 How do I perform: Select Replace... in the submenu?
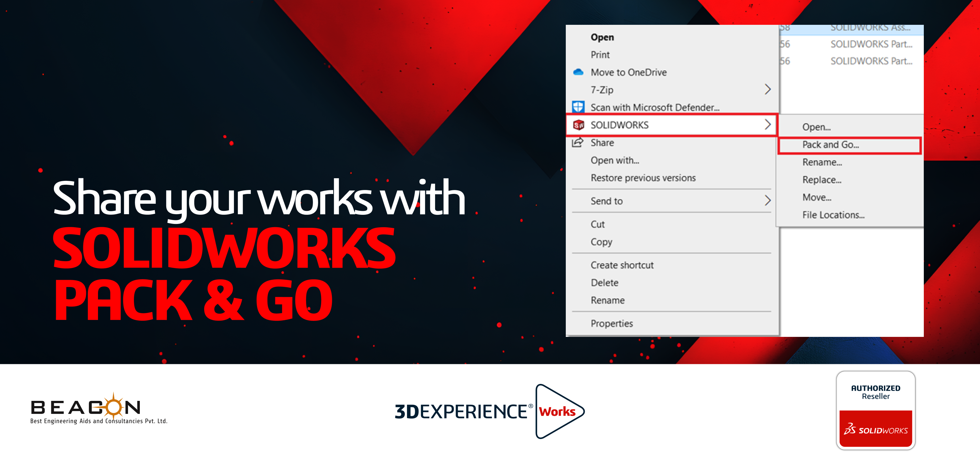point(850,180)
